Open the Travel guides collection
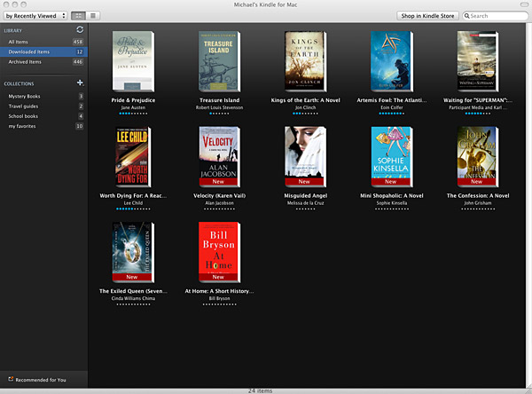The image size is (532, 394). coord(24,106)
